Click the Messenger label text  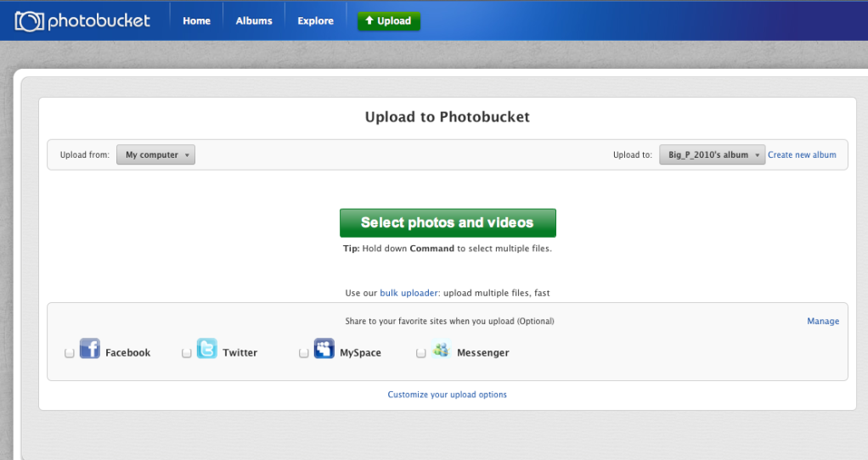pos(482,353)
